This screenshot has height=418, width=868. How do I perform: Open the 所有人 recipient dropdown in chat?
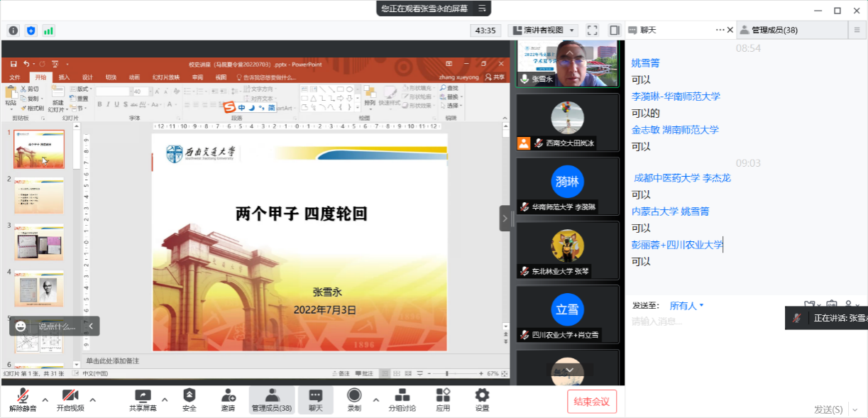tap(686, 306)
